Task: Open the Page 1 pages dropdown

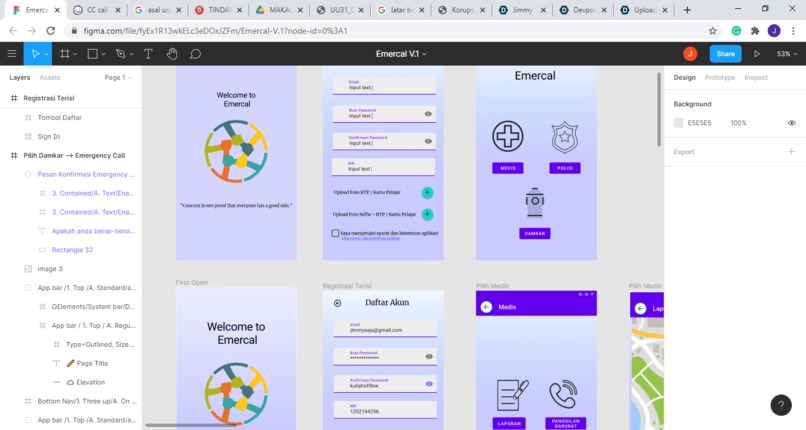Action: [x=118, y=78]
